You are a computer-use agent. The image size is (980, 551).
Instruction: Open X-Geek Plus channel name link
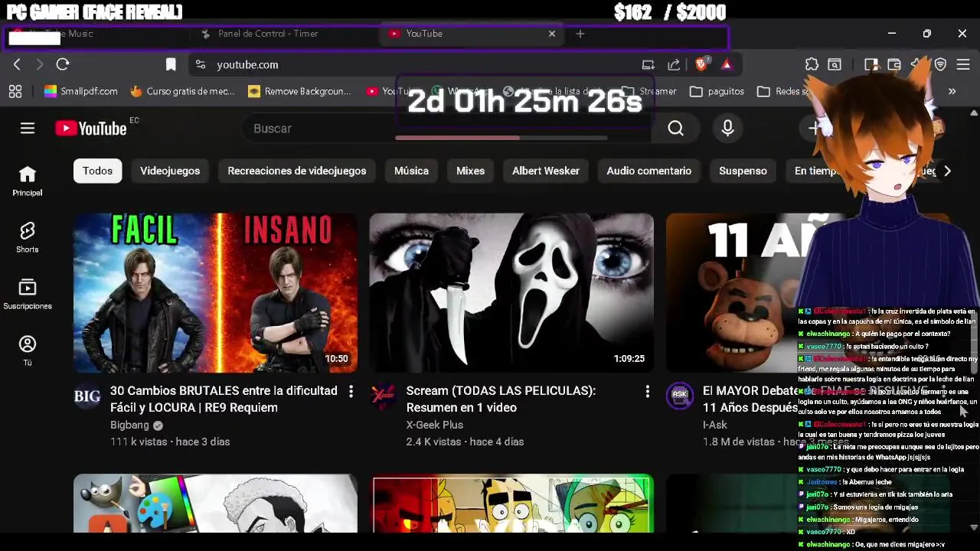[434, 425]
